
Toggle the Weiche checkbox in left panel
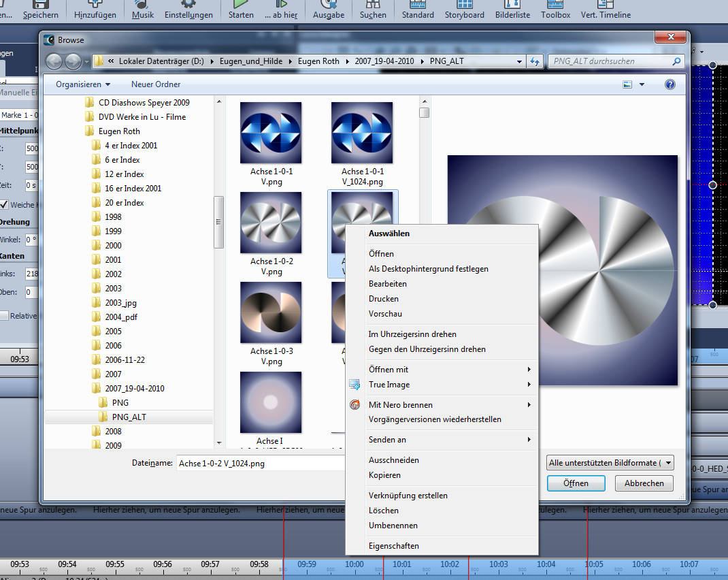point(5,205)
